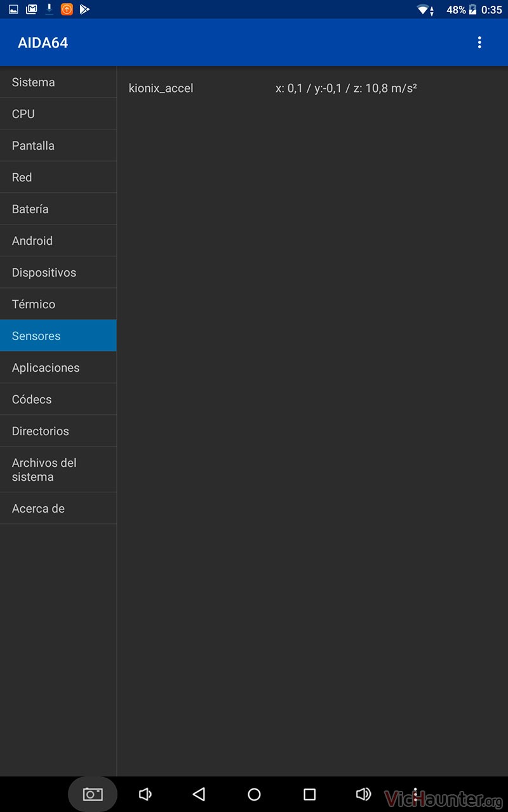This screenshot has height=812, width=508.
Task: Tap the download notification icon
Action: [x=49, y=9]
